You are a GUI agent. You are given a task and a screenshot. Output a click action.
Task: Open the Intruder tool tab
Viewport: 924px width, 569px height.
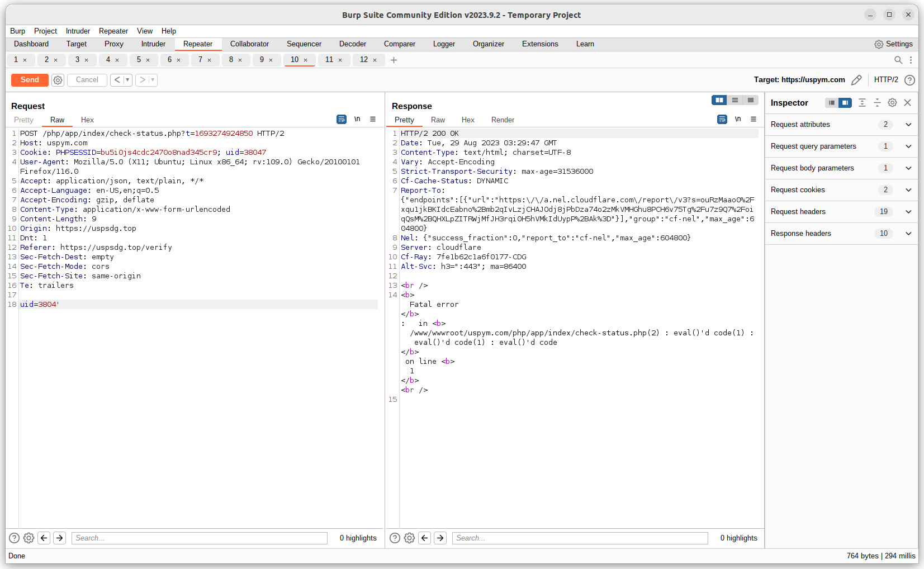[x=153, y=44]
